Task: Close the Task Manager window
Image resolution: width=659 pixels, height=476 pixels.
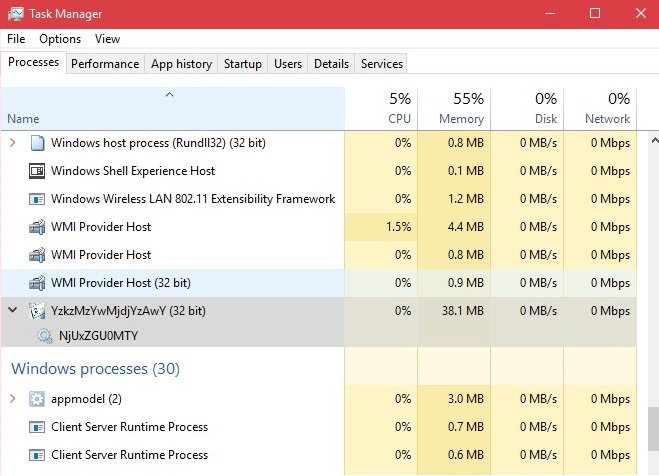Action: (641, 13)
